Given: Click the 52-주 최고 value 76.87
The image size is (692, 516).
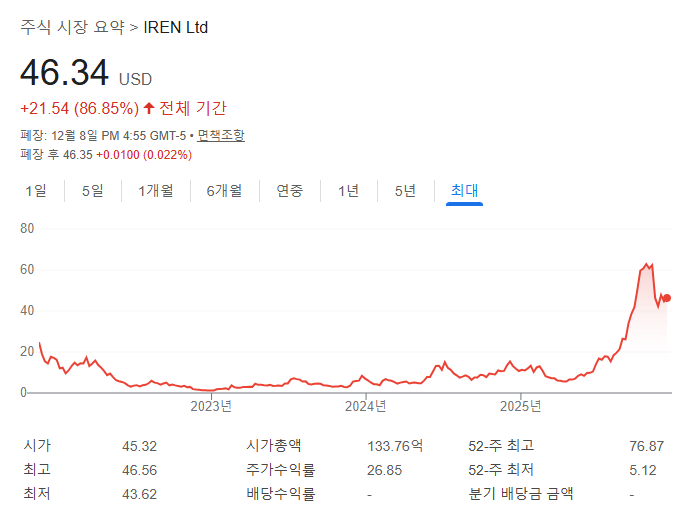Looking at the screenshot, I should pyautogui.click(x=647, y=446).
